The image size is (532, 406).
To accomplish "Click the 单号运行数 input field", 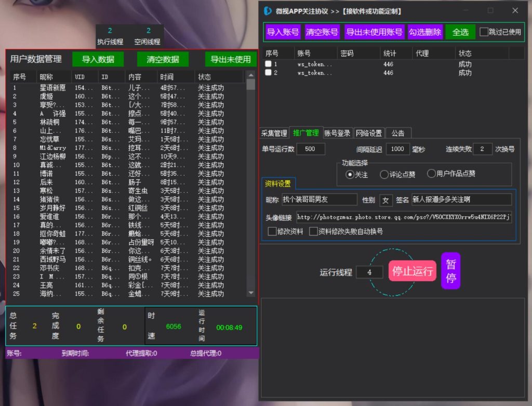I will (x=311, y=149).
